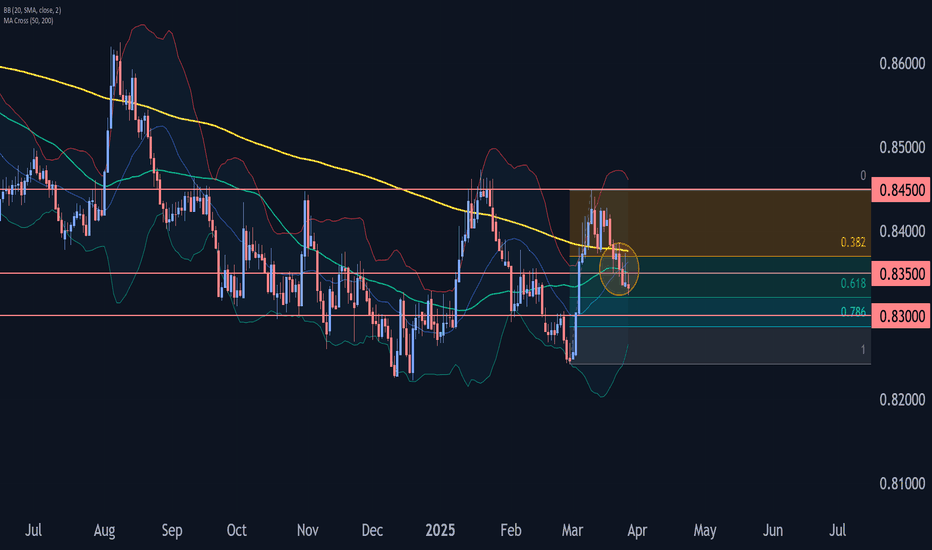Click the Dec label on time axis
932x550 pixels.
pyautogui.click(x=372, y=530)
